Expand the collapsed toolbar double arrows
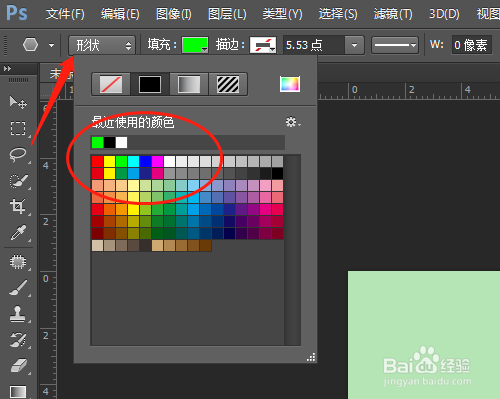Screen dimensions: 500x399 click(7, 69)
